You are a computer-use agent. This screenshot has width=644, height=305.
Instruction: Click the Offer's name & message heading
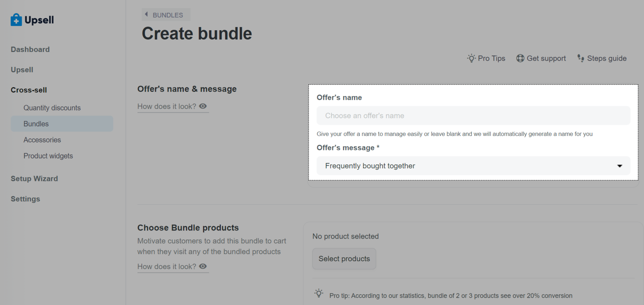pyautogui.click(x=187, y=89)
